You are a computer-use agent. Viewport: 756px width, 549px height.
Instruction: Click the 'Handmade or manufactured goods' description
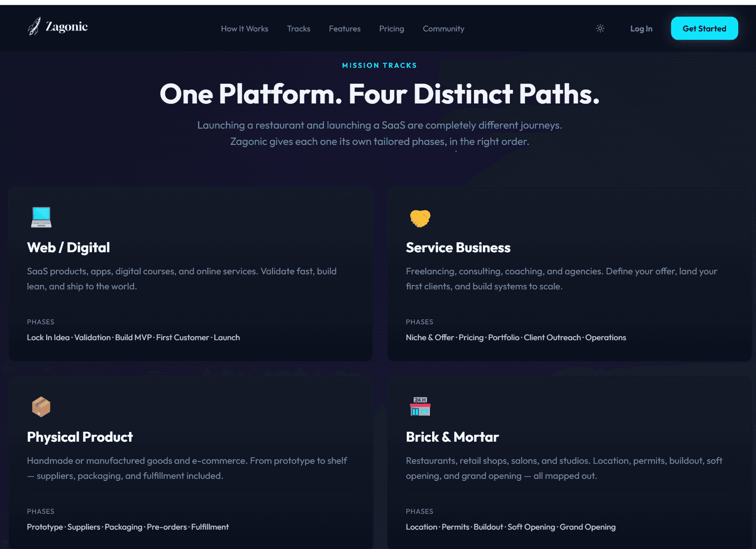coord(187,469)
